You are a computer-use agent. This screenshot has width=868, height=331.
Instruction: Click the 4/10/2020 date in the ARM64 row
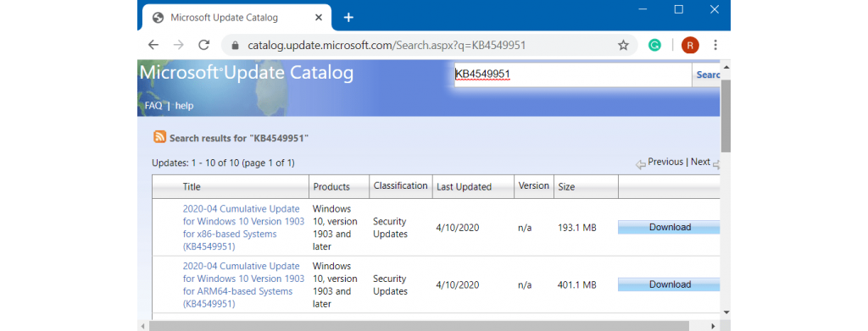457,285
